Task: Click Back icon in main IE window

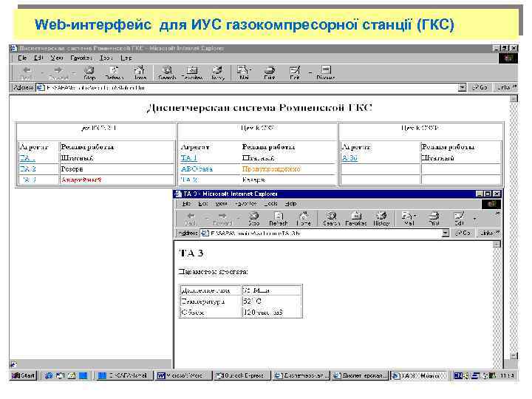Action: point(26,72)
